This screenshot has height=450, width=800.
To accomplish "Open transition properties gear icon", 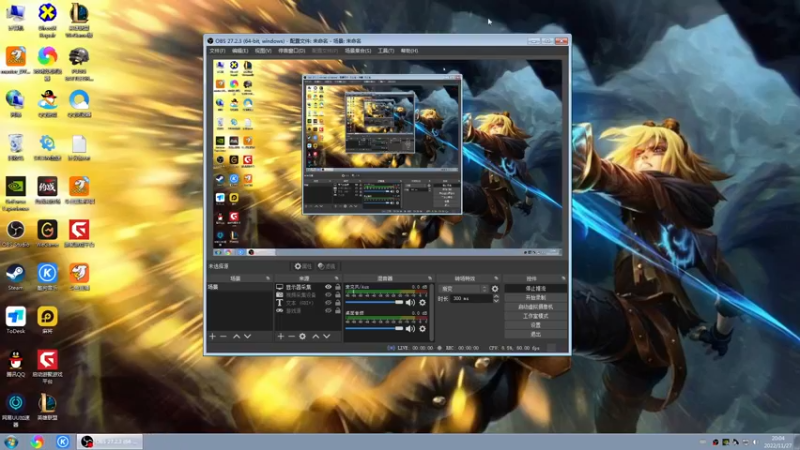I will coord(495,289).
